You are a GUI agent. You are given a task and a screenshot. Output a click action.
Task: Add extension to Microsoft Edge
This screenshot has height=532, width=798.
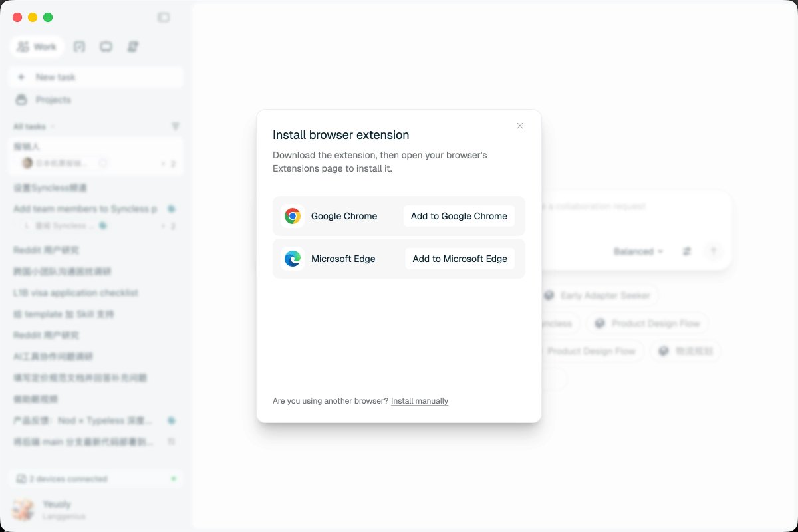460,259
